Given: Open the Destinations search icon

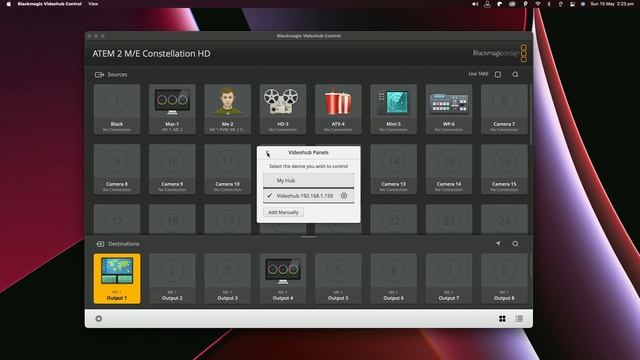Looking at the screenshot, I should pos(516,244).
